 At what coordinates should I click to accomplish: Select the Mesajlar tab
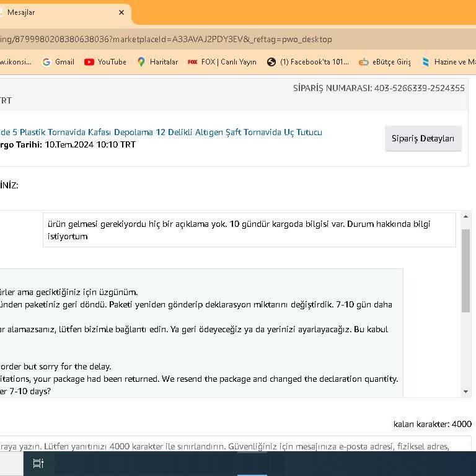[x=64, y=13]
